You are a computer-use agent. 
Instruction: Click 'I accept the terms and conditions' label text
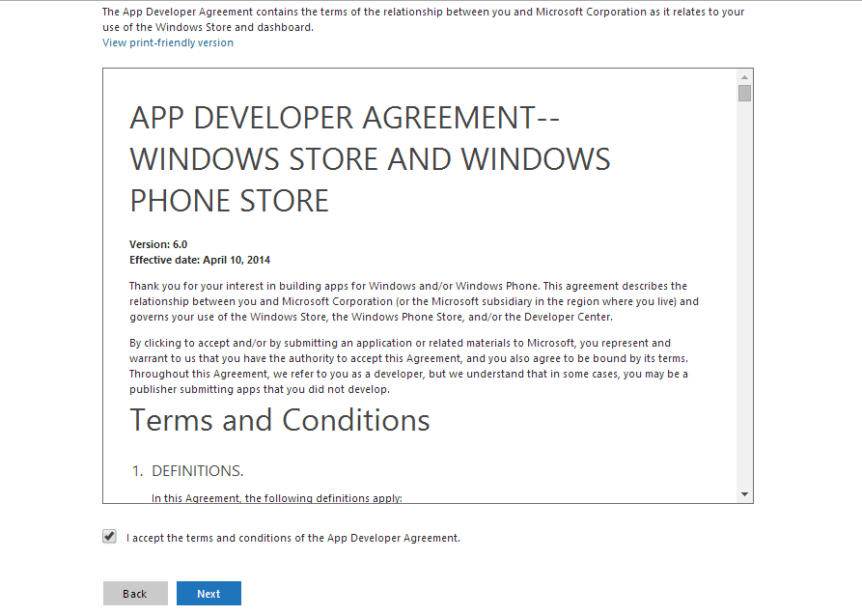[293, 538]
